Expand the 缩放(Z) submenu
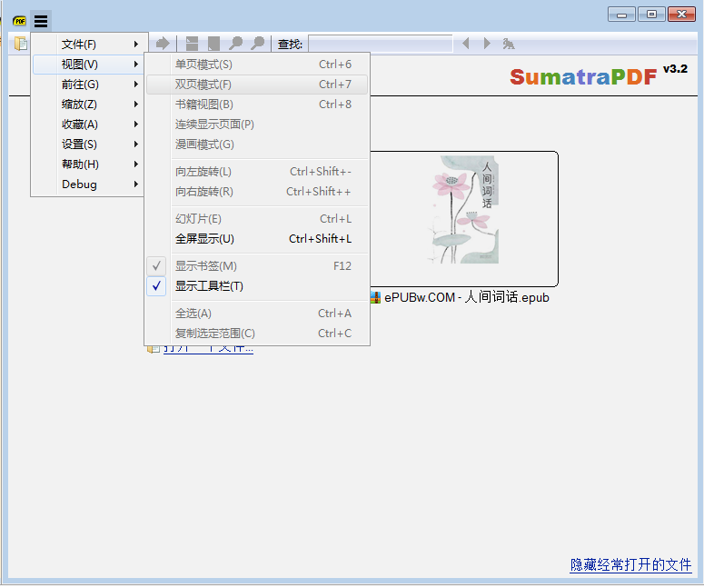The image size is (704, 588). point(87,105)
